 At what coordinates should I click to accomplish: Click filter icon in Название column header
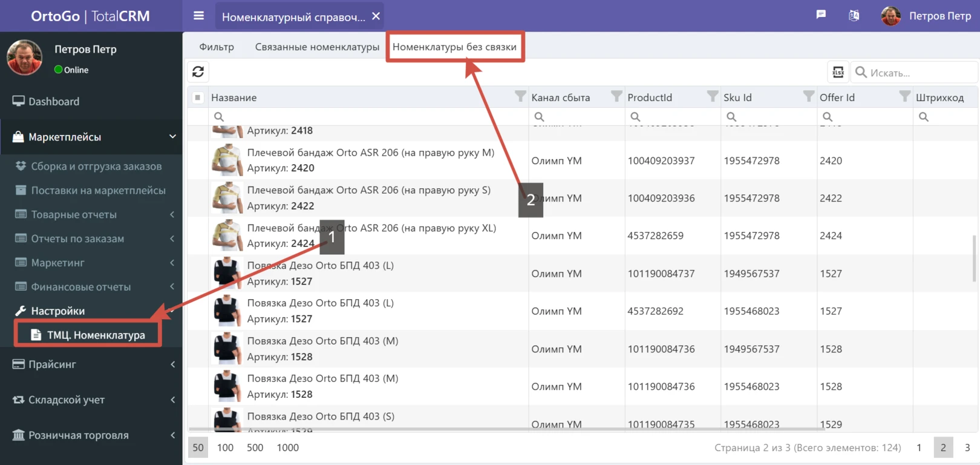click(x=520, y=97)
